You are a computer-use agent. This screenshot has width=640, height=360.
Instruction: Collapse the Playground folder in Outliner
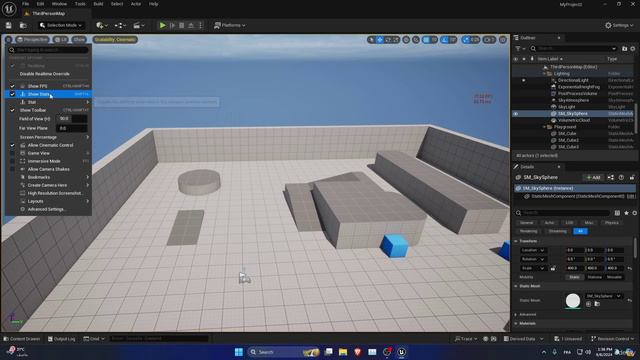[544, 127]
